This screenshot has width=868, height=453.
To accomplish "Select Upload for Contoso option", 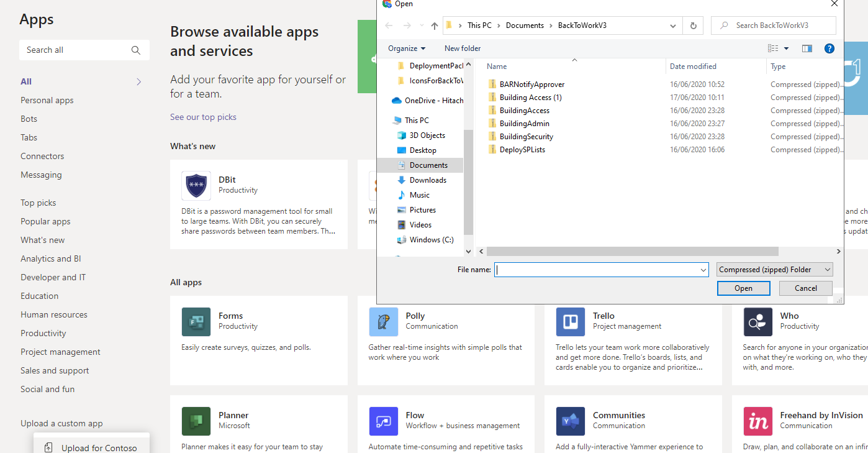I will 92,447.
